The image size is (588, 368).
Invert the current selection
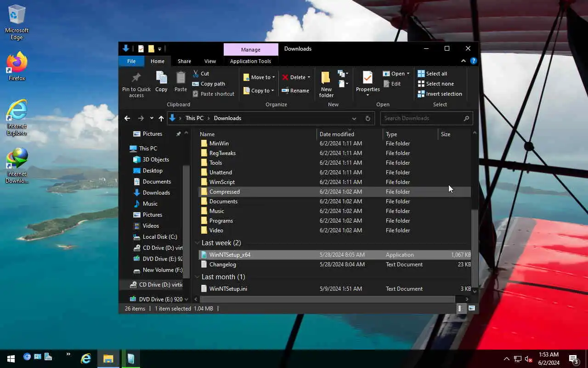point(440,94)
